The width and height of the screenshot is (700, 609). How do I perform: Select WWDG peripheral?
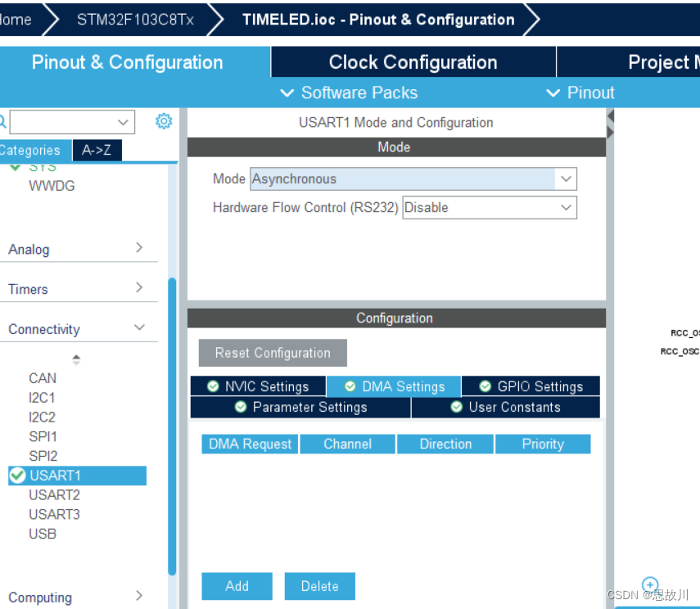(x=52, y=186)
